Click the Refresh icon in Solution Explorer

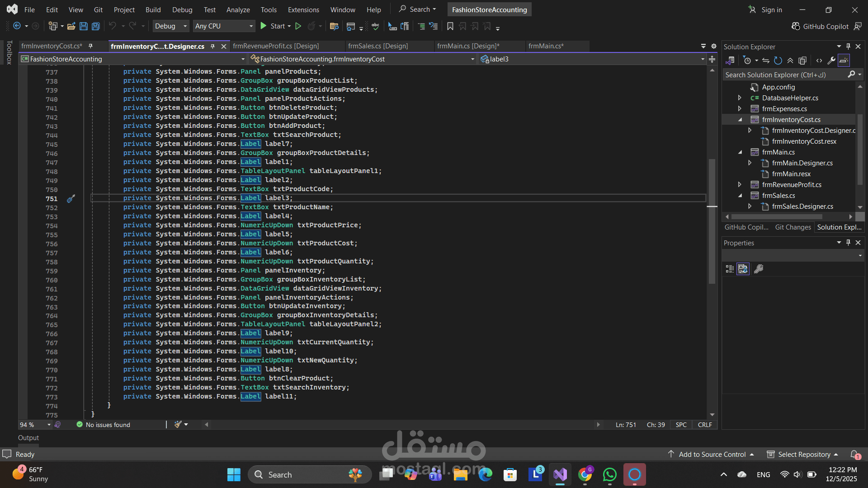pos(778,61)
